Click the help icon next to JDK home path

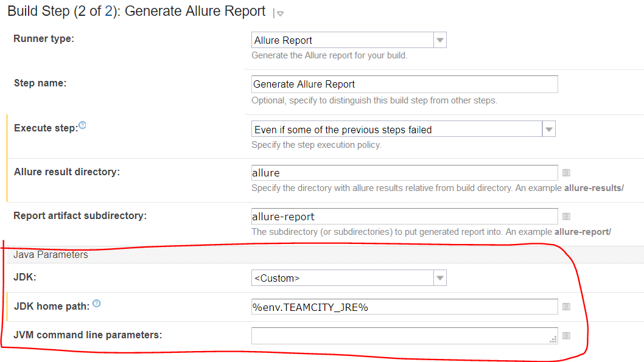pyautogui.click(x=96, y=303)
